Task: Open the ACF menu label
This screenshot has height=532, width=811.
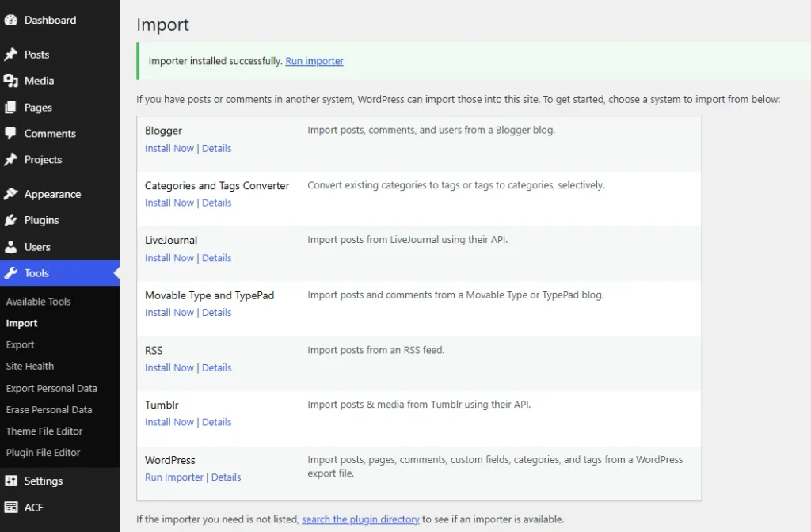Action: click(33, 507)
